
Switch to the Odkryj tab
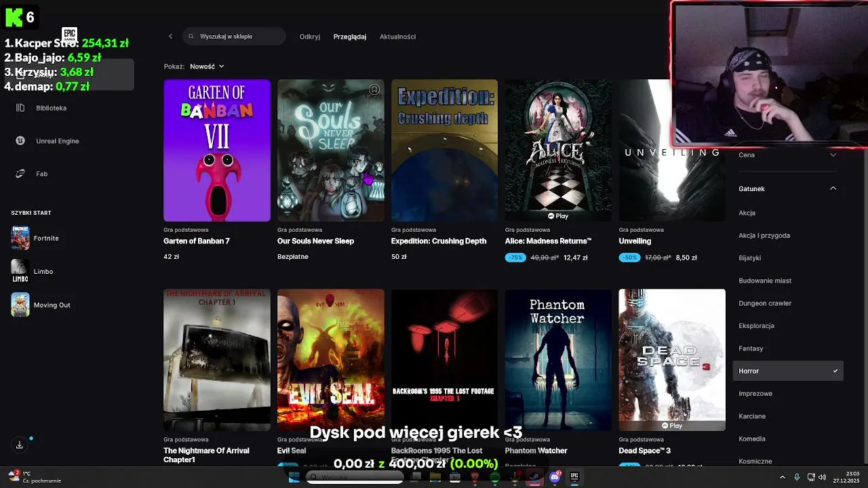310,37
